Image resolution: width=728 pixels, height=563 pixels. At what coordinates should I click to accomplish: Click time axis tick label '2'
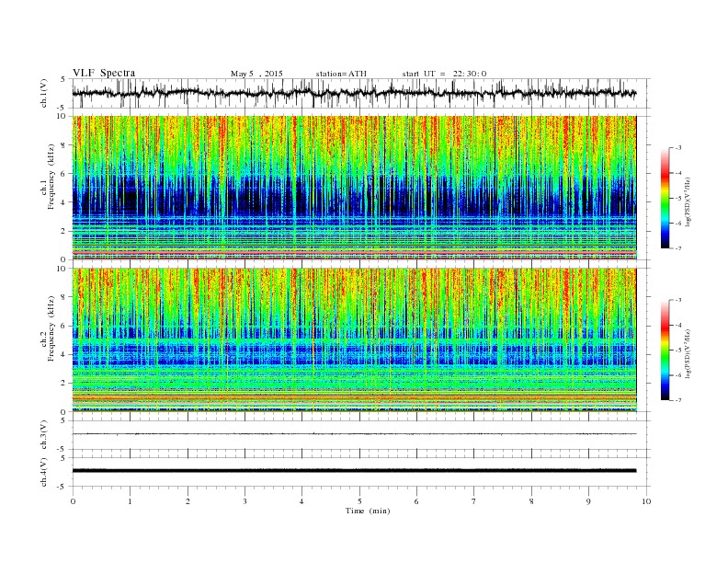click(x=188, y=501)
